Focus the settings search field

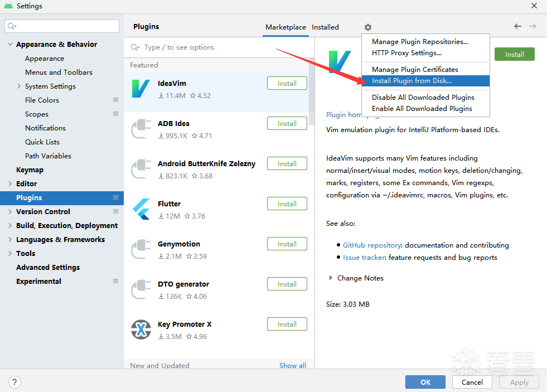[62, 26]
